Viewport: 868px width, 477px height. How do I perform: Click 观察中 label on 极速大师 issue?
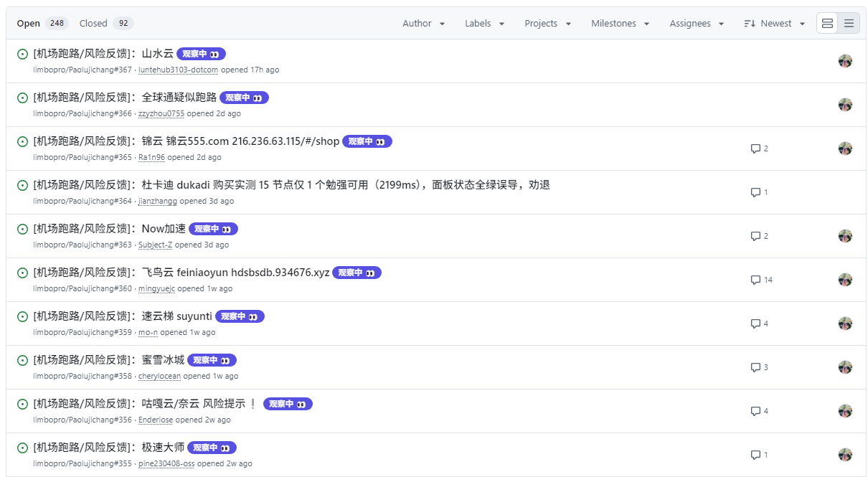(x=212, y=448)
